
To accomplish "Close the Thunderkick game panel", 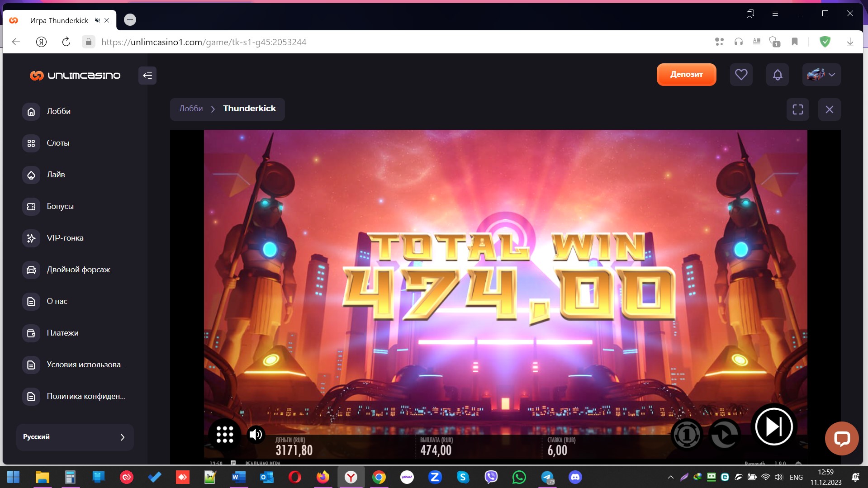I will coord(829,109).
